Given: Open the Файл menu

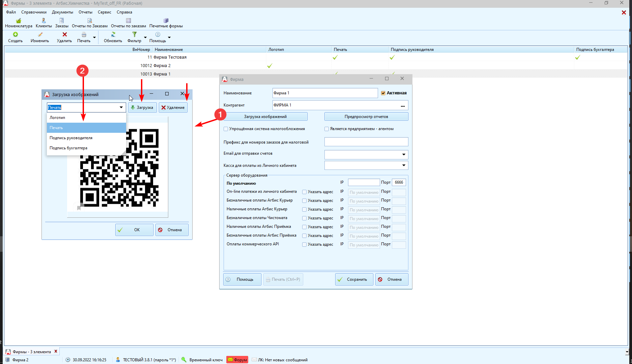Looking at the screenshot, I should click(11, 12).
